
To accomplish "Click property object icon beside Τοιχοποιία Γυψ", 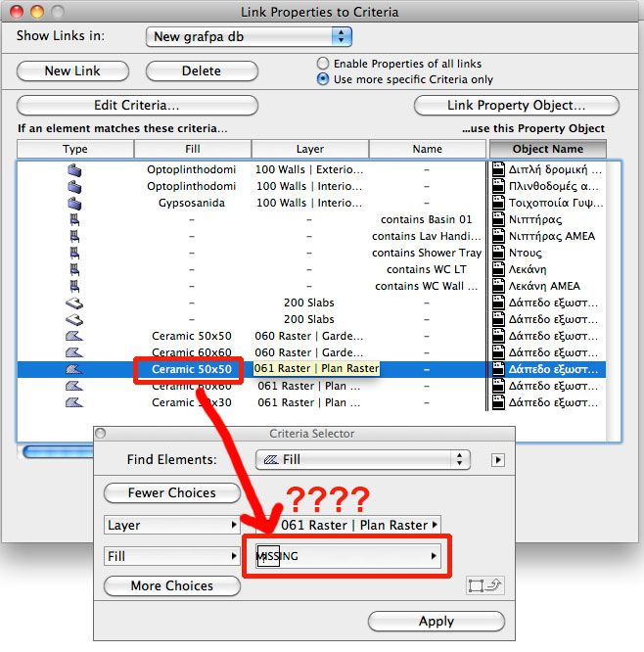I will click(498, 203).
